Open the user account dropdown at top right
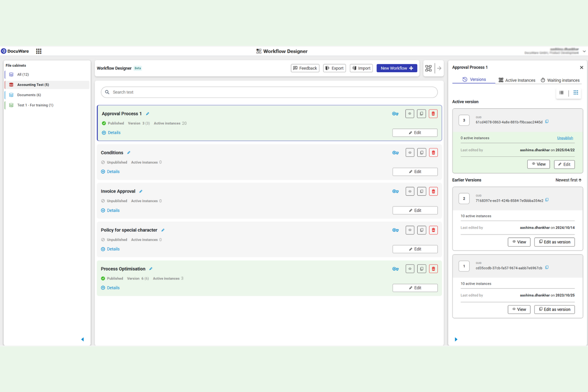This screenshot has width=588, height=392. click(584, 51)
